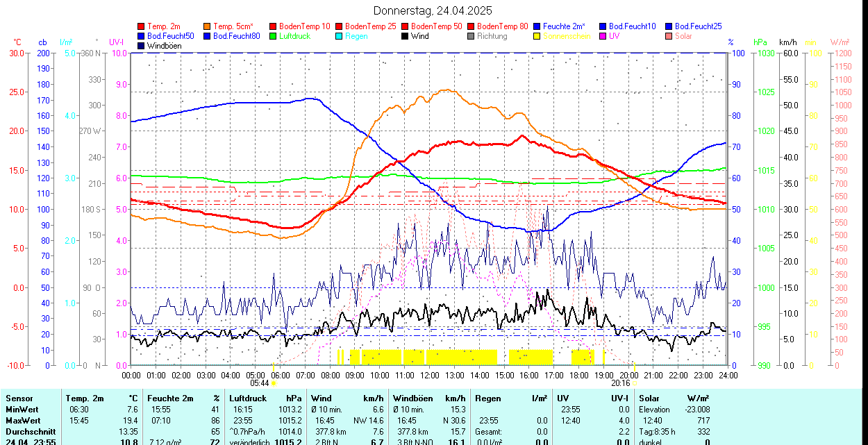The width and height of the screenshot is (868, 445).
Task: Click the Windböen legend label
Action: [165, 46]
